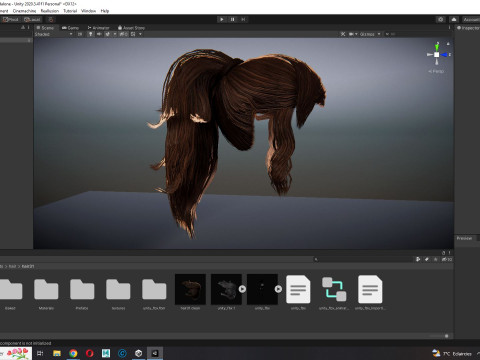Select the unity_fbx_import document asset
The height and width of the screenshot is (360, 480).
click(370, 289)
